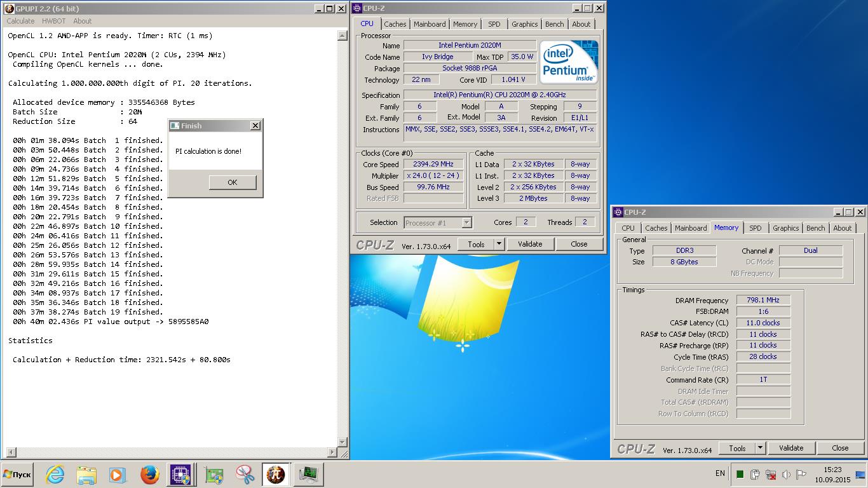Click Tools in Memory CPU-Z window
The image size is (868, 488).
coord(737,448)
